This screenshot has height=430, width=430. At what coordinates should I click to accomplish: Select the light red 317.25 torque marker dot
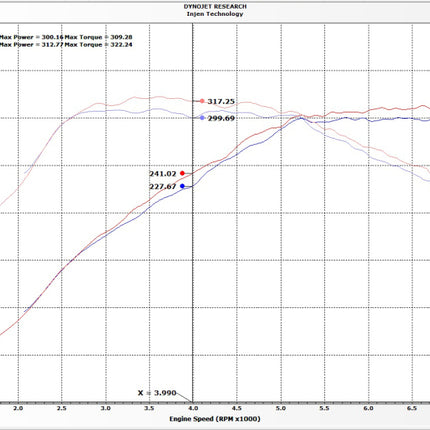tap(202, 101)
